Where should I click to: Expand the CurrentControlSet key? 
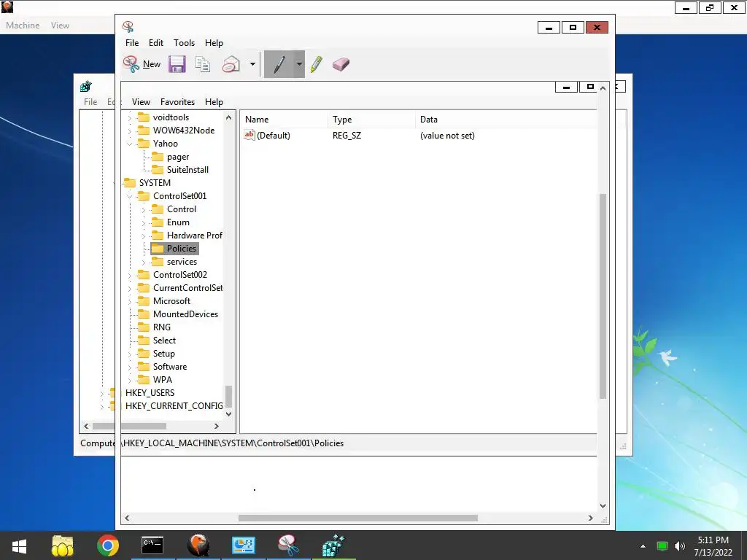point(130,288)
